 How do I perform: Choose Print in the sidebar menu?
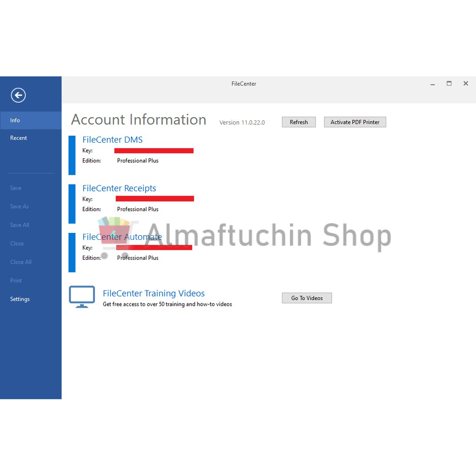(16, 280)
